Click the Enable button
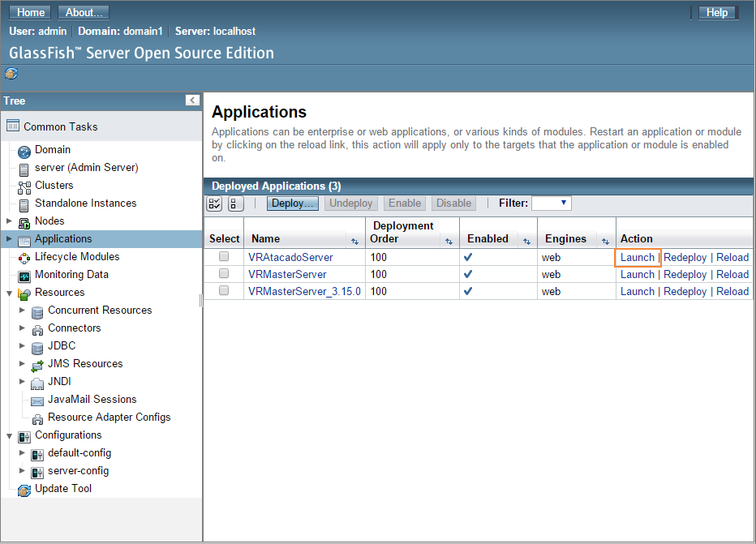This screenshot has width=756, height=544. point(405,203)
